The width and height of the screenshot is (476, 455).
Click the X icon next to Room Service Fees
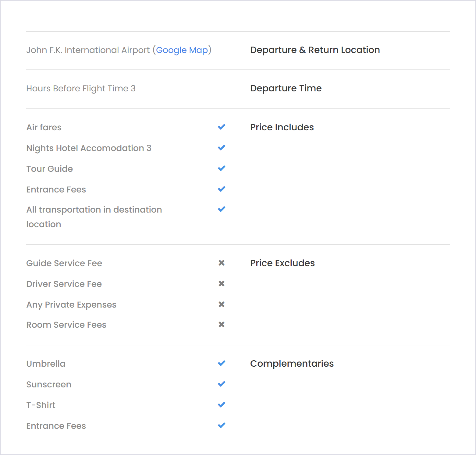[x=222, y=324]
